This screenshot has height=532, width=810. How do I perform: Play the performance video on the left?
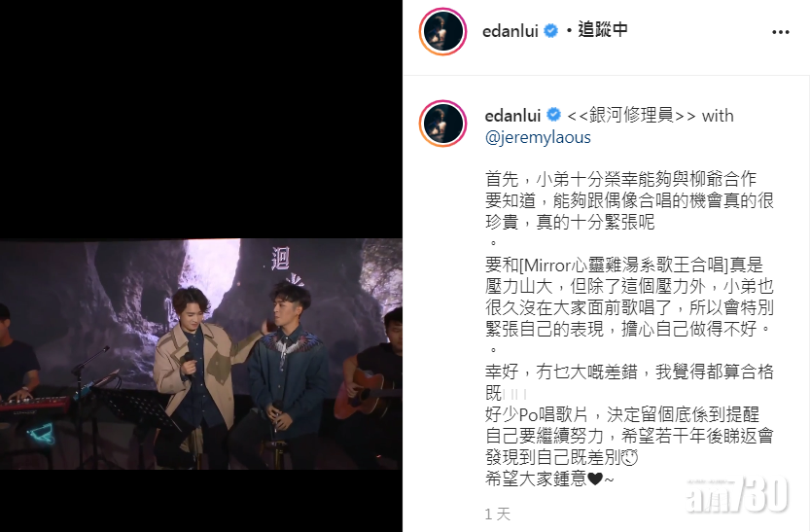(x=201, y=354)
